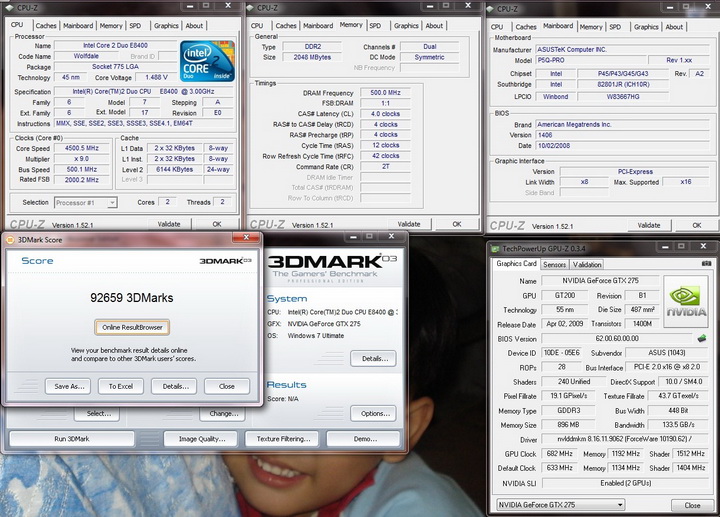Click Validate in the left CPU-Z window
Image resolution: width=720 pixels, height=517 pixels.
pos(169,224)
